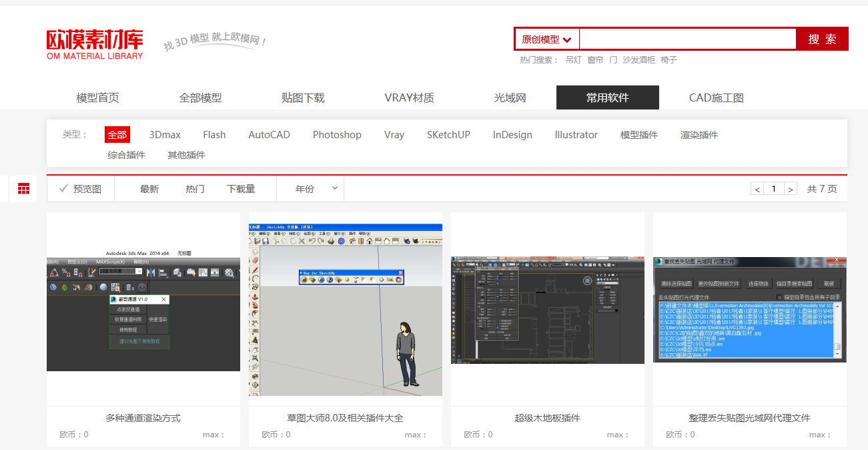The image size is (868, 450).
Task: Open the 全部模型 tab
Action: click(200, 97)
